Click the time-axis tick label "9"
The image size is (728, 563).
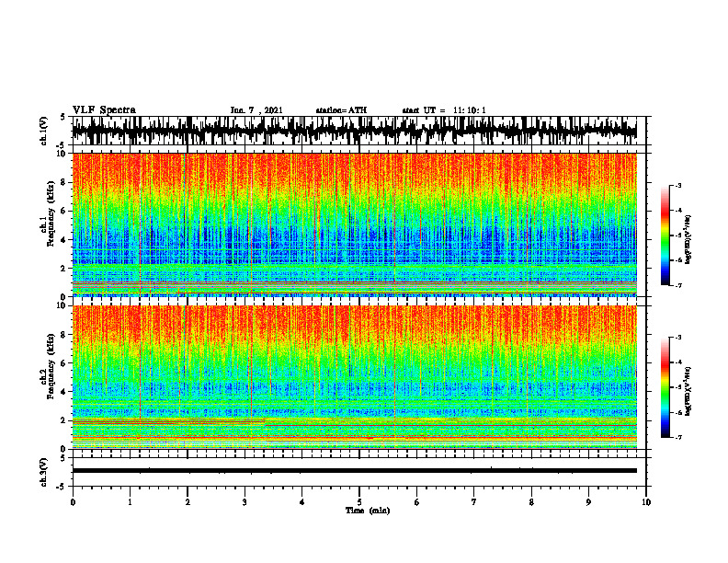588,502
